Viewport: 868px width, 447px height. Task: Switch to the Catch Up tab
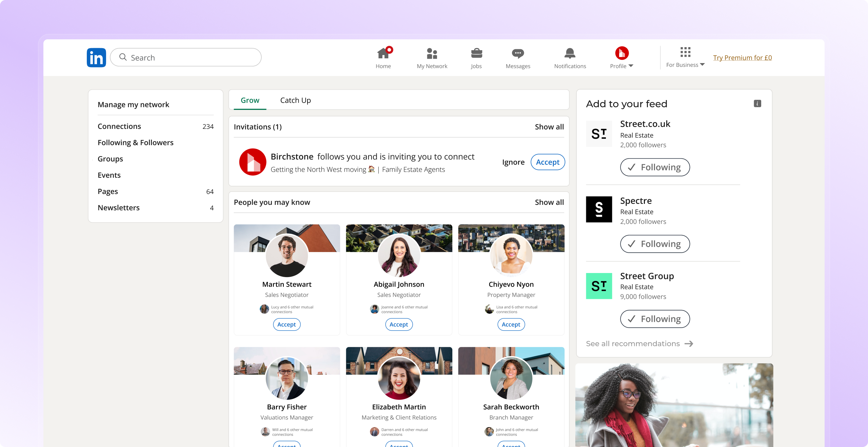tap(295, 100)
